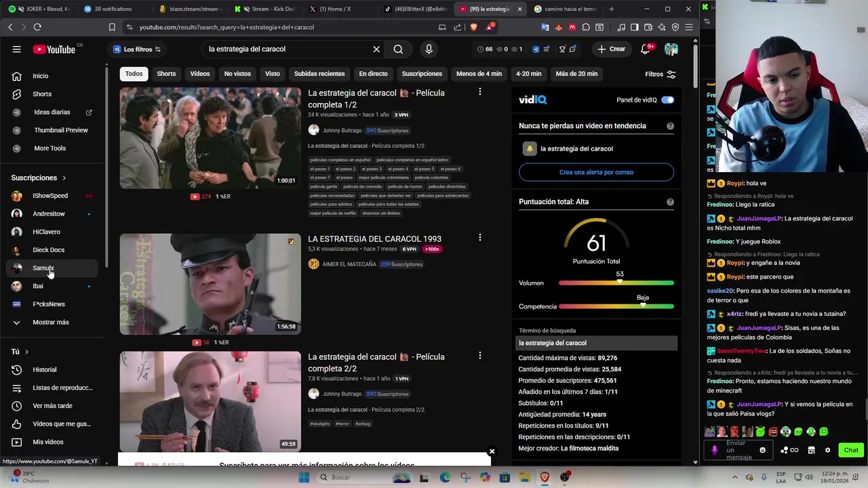Open the LA ESTRATEGIA DEL CARACOL 1993 title
Screen dimensions: 868x488
point(374,239)
